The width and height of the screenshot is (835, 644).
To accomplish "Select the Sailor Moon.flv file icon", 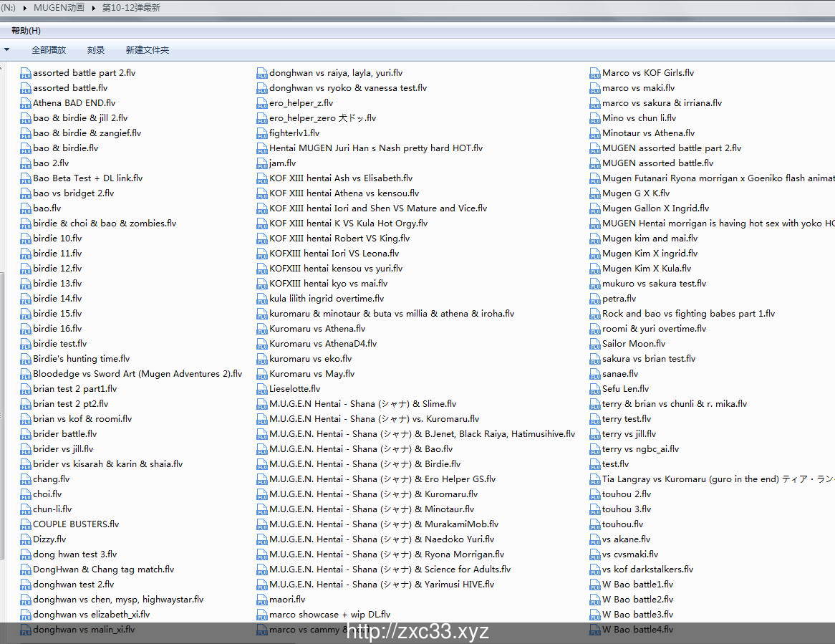I will coord(595,344).
